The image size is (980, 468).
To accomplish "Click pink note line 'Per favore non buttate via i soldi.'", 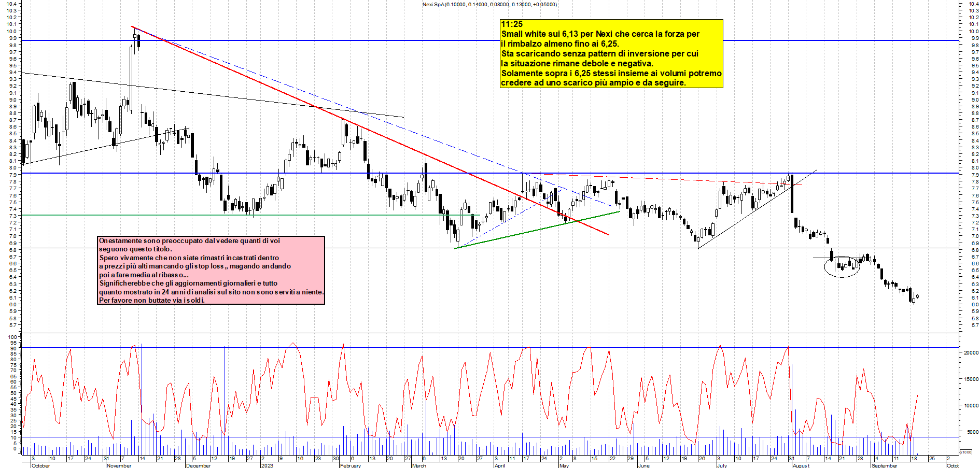I will pos(152,301).
